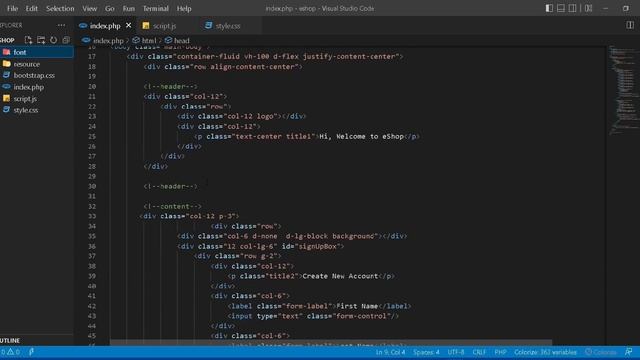The width and height of the screenshot is (640, 360).
Task: Close the index.php editor tab
Action: pos(129,25)
